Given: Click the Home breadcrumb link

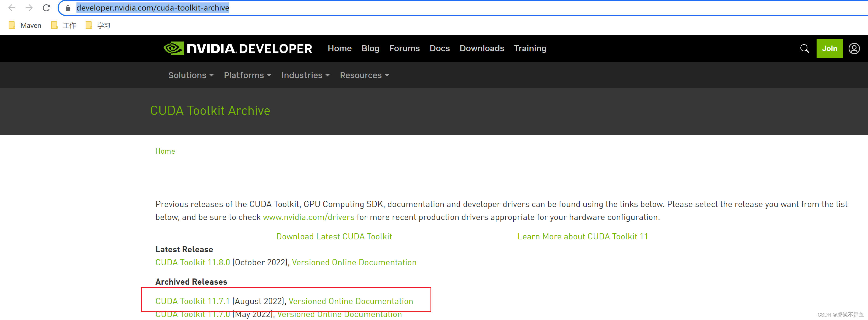Looking at the screenshot, I should [165, 151].
